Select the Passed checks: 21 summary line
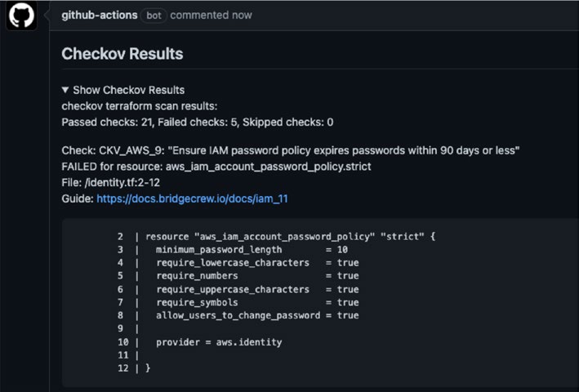This screenshot has width=579, height=392. click(x=197, y=122)
